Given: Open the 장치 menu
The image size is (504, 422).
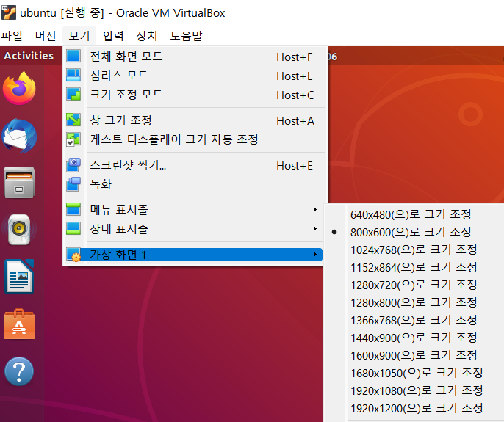Looking at the screenshot, I should [147, 35].
